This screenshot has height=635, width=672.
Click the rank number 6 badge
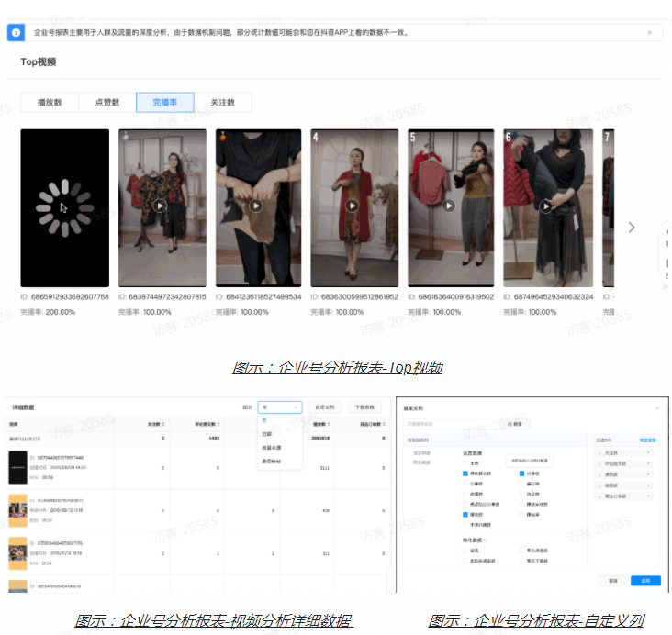coord(509,137)
